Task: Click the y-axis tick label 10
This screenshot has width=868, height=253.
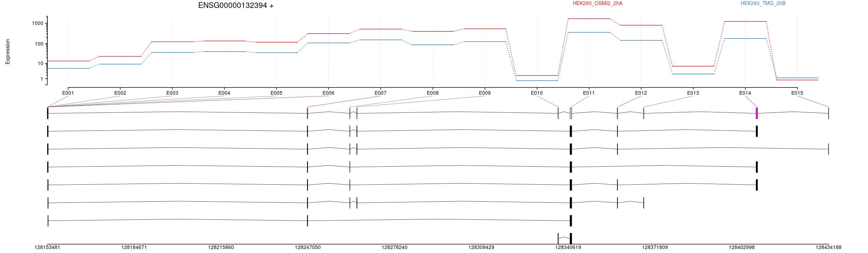Action: (x=41, y=63)
